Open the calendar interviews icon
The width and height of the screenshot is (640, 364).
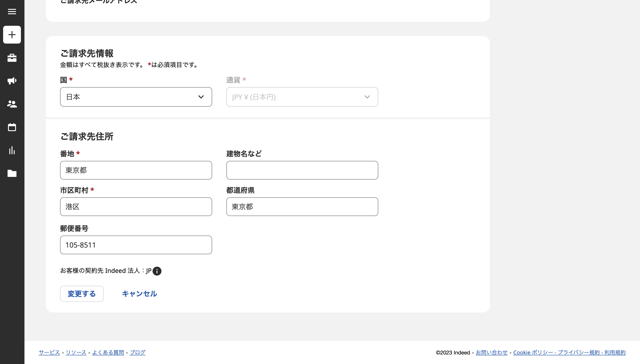(x=12, y=127)
